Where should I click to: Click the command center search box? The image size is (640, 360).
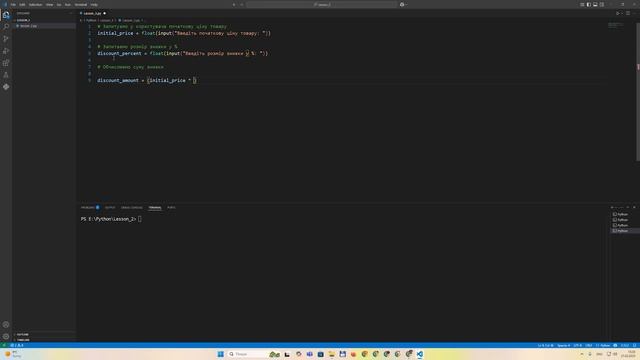click(x=322, y=4)
